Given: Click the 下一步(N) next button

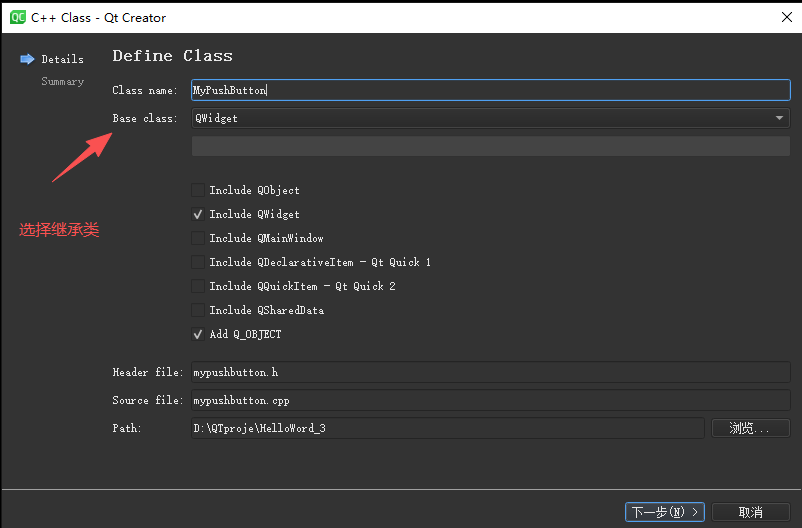Looking at the screenshot, I should pyautogui.click(x=664, y=512).
